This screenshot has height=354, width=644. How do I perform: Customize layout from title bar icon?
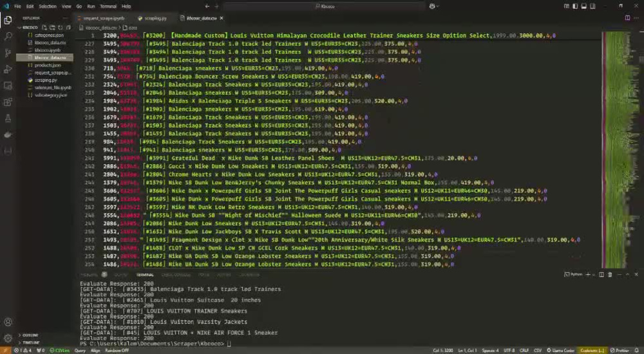coord(567,6)
